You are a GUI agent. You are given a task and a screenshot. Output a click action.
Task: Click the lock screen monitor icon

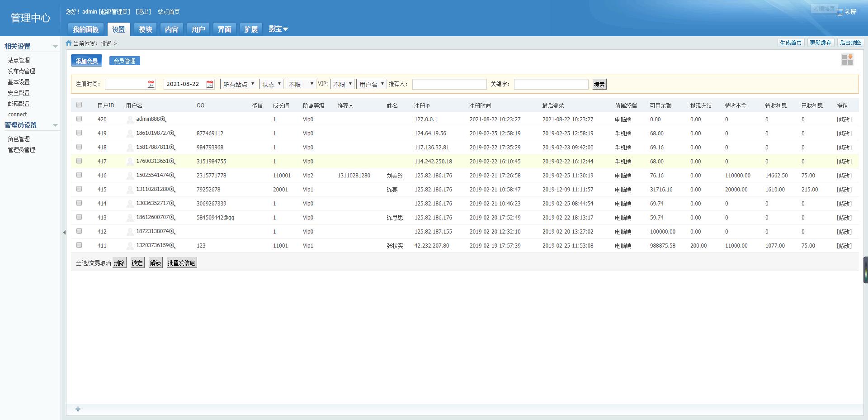(x=840, y=12)
